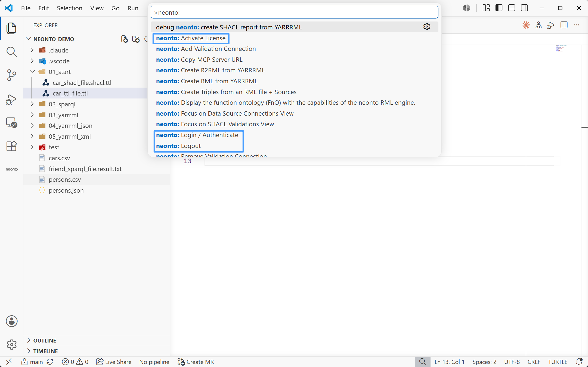Open the Extensions view
This screenshot has height=367, width=588.
(x=11, y=146)
